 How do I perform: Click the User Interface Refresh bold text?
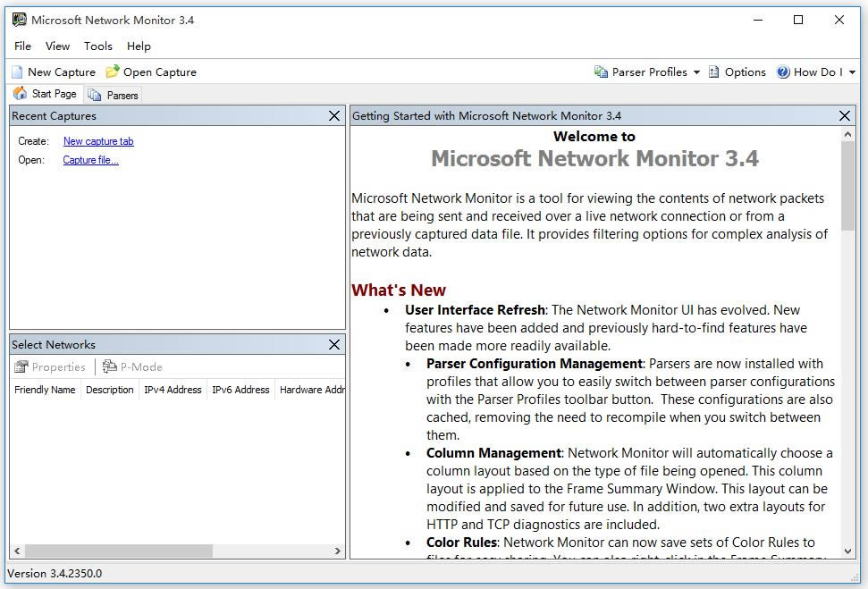(475, 310)
